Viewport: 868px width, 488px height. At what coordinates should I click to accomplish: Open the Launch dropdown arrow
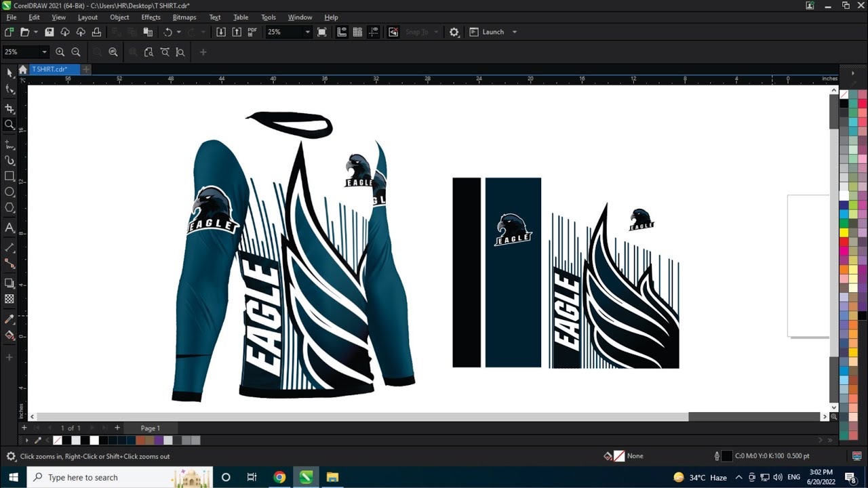tap(515, 32)
